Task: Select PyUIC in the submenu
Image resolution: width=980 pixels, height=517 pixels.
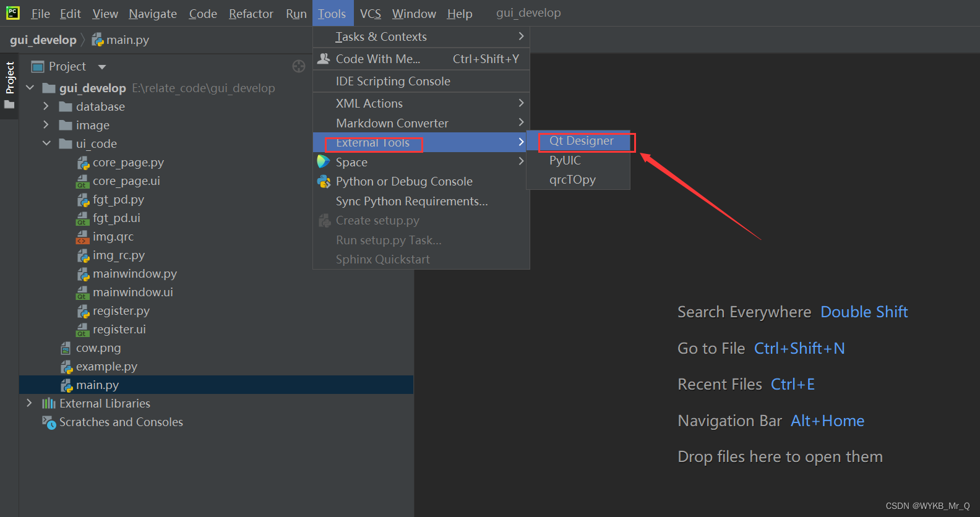Action: point(565,160)
